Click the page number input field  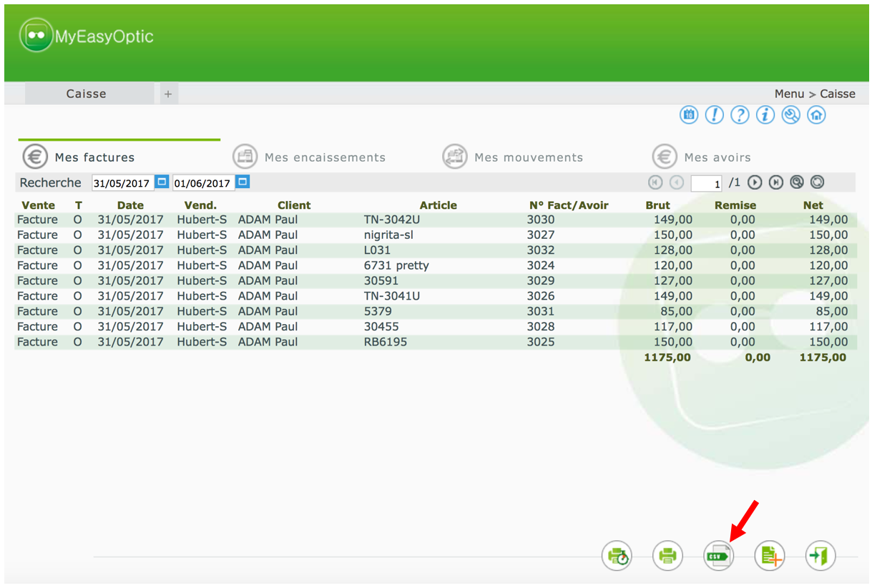click(707, 184)
